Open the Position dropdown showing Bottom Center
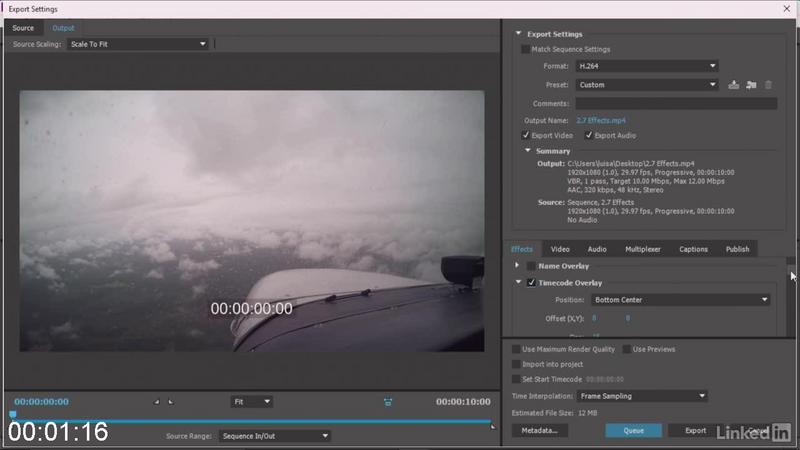Screen dimensions: 800x450 pos(681,300)
